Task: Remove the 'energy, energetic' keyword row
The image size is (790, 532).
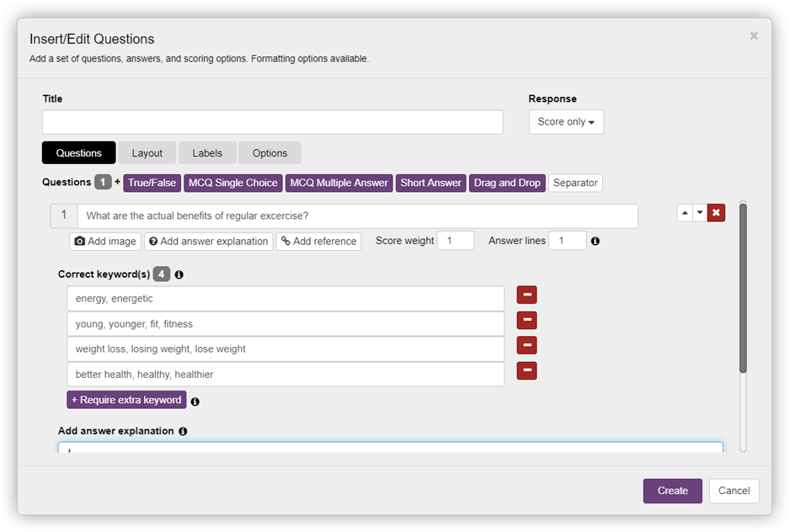Action: click(526, 295)
